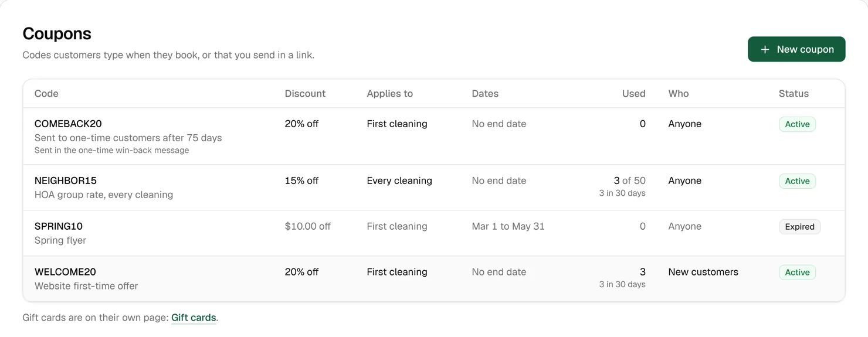Open the COMEBACK20 coupon row
Image resolution: width=868 pixels, height=337 pixels.
[x=434, y=137]
